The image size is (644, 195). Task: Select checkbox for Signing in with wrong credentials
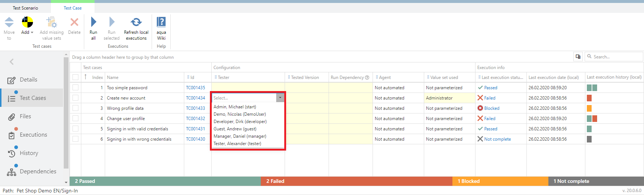pos(75,139)
